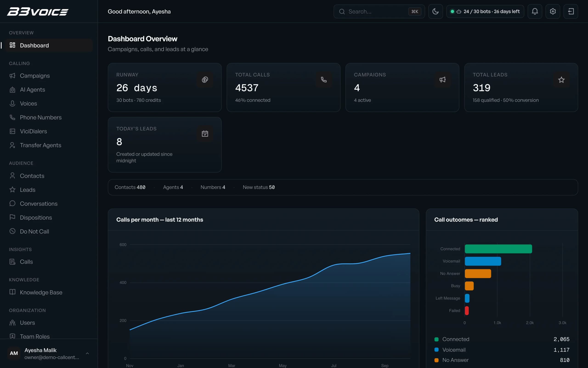Viewport: 588px width, 368px height.
Task: Expand the Ayesha Malik account menu chevron
Action: coord(87,353)
